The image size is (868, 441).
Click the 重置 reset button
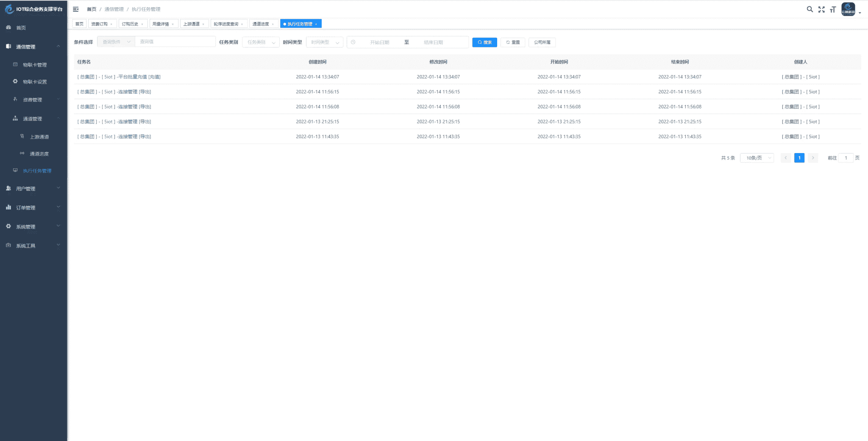pos(513,42)
